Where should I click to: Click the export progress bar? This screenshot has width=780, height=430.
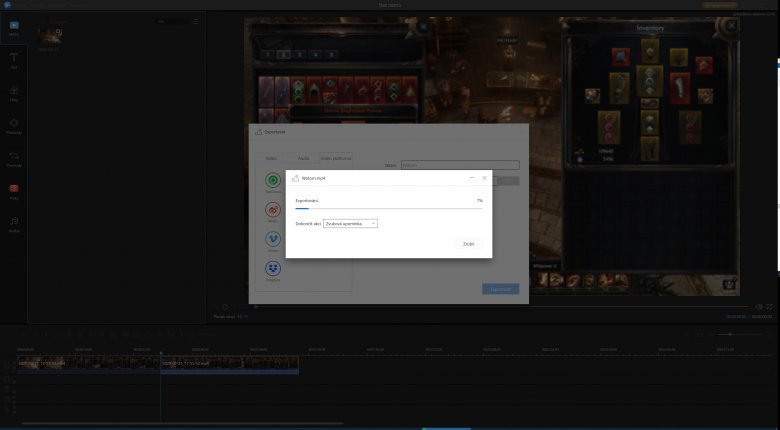(x=389, y=209)
